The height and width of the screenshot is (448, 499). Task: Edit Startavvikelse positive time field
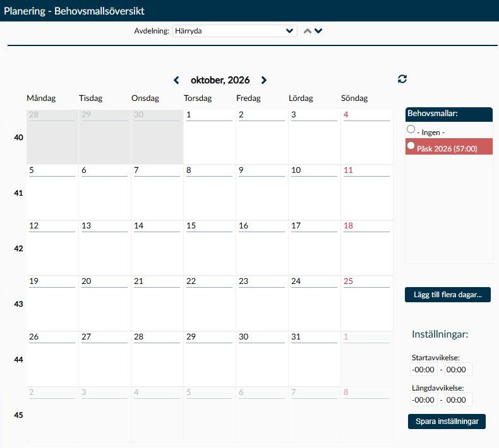click(459, 370)
